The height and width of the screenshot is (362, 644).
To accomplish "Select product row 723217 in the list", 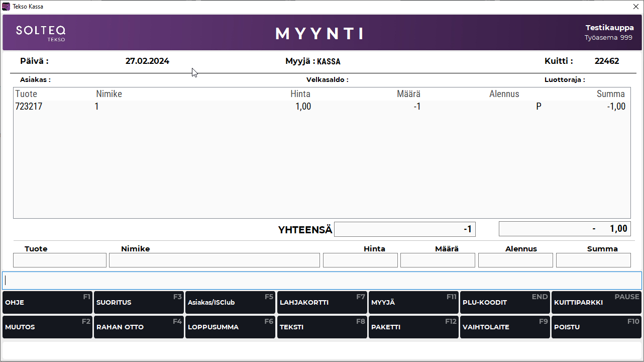I will tap(321, 107).
